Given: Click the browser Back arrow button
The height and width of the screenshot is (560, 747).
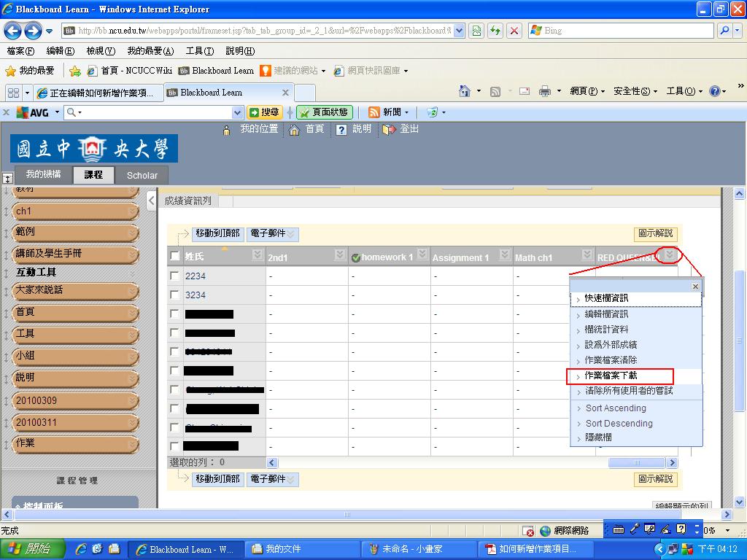Looking at the screenshot, I should tap(13, 31).
